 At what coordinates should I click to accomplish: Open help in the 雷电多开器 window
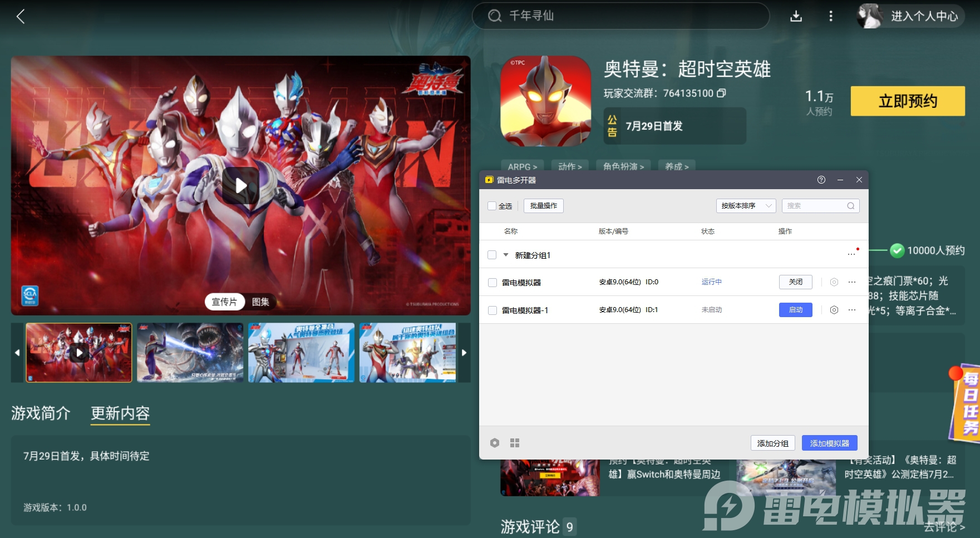click(821, 180)
